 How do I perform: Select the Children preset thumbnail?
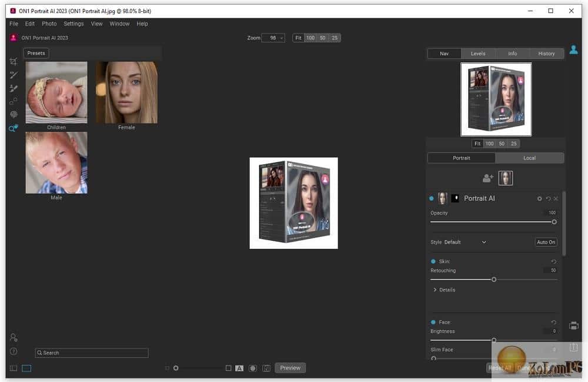click(x=56, y=92)
